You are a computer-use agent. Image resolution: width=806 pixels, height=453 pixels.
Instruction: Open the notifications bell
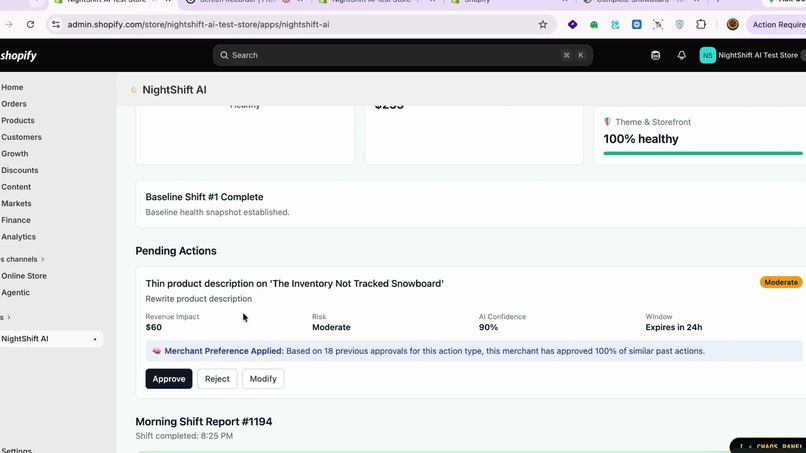[682, 55]
